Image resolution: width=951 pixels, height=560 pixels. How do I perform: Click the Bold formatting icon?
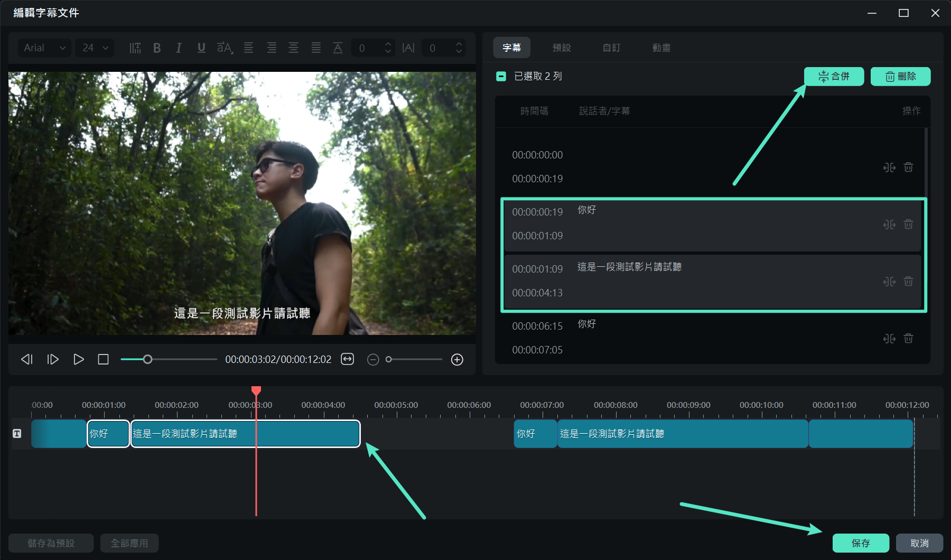click(157, 48)
